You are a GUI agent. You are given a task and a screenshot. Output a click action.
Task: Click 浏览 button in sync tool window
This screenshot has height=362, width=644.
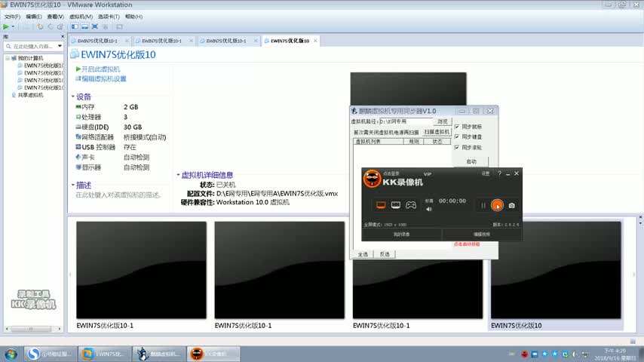(x=443, y=121)
